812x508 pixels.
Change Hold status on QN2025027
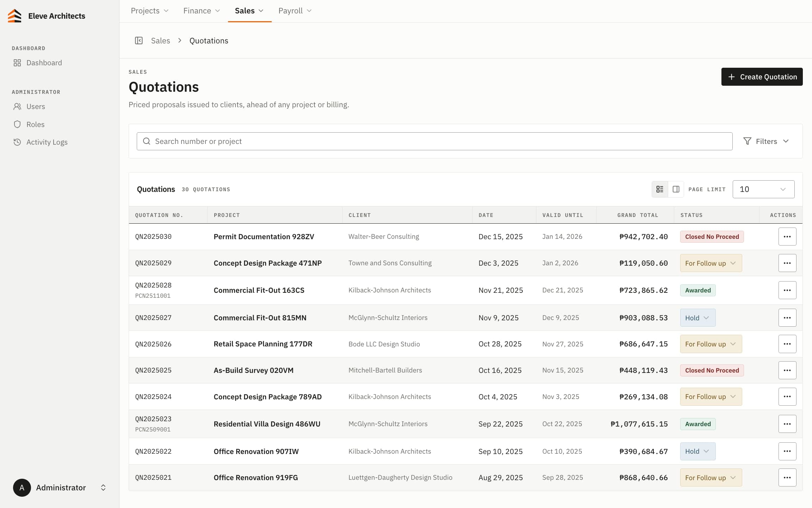(x=698, y=318)
